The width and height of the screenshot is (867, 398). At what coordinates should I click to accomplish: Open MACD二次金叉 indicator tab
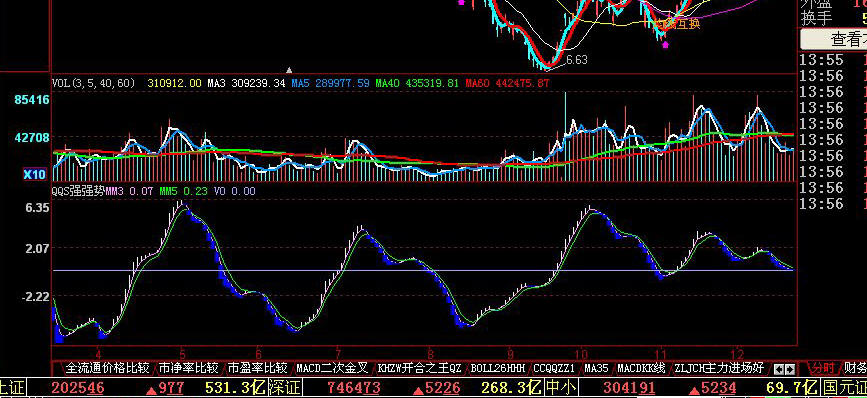[332, 368]
